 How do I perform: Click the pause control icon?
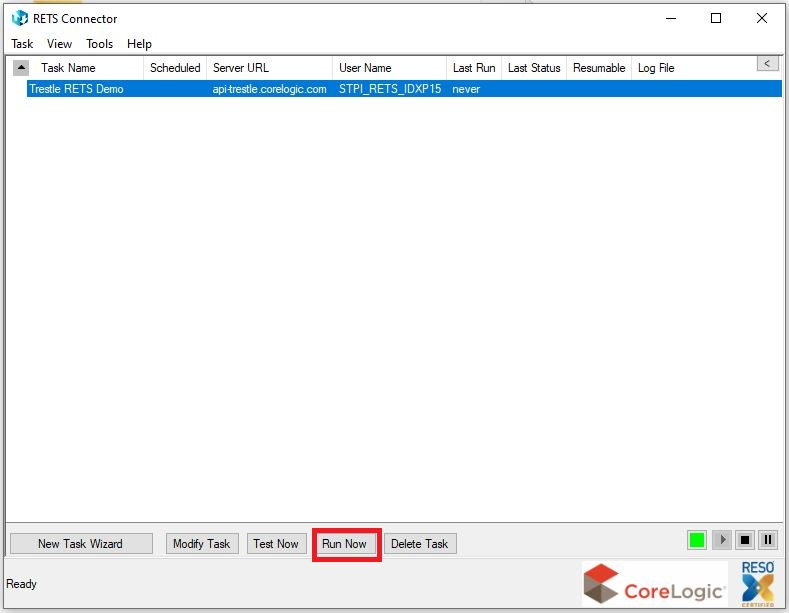(x=768, y=541)
